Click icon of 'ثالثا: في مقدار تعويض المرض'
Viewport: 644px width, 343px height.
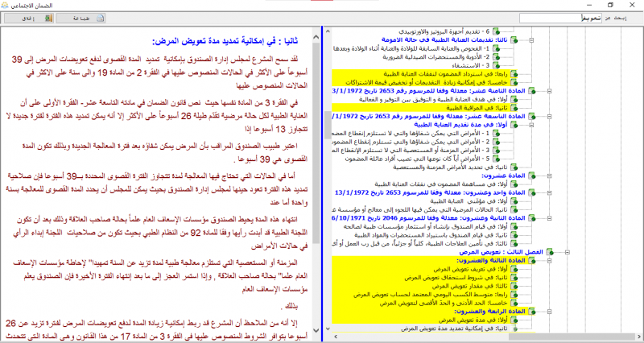coord(514,287)
